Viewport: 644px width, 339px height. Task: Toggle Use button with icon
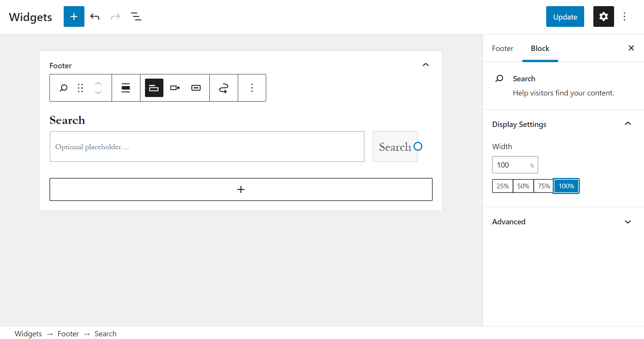click(x=224, y=87)
